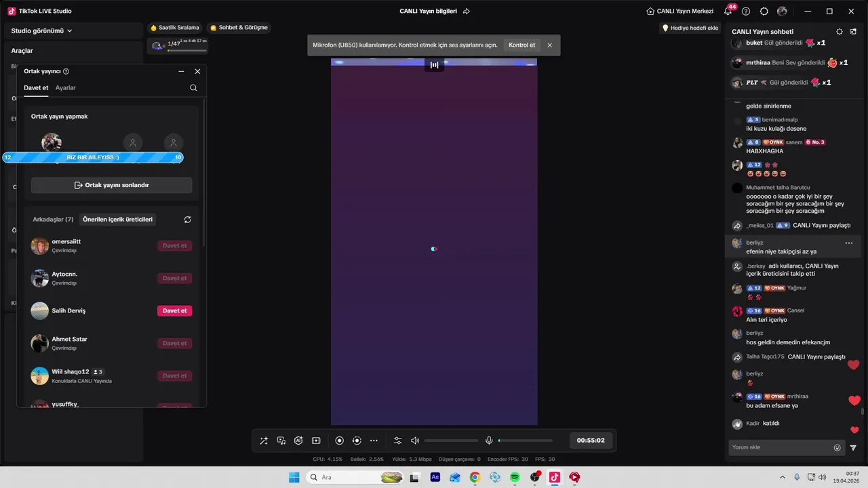Open more options on berliyz message

click(849, 243)
